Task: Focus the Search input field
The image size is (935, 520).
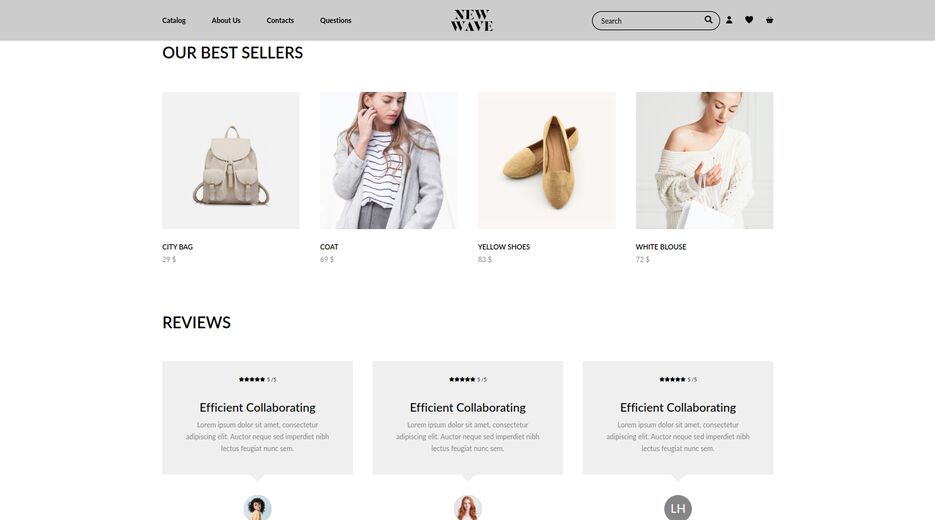Action: click(x=650, y=21)
